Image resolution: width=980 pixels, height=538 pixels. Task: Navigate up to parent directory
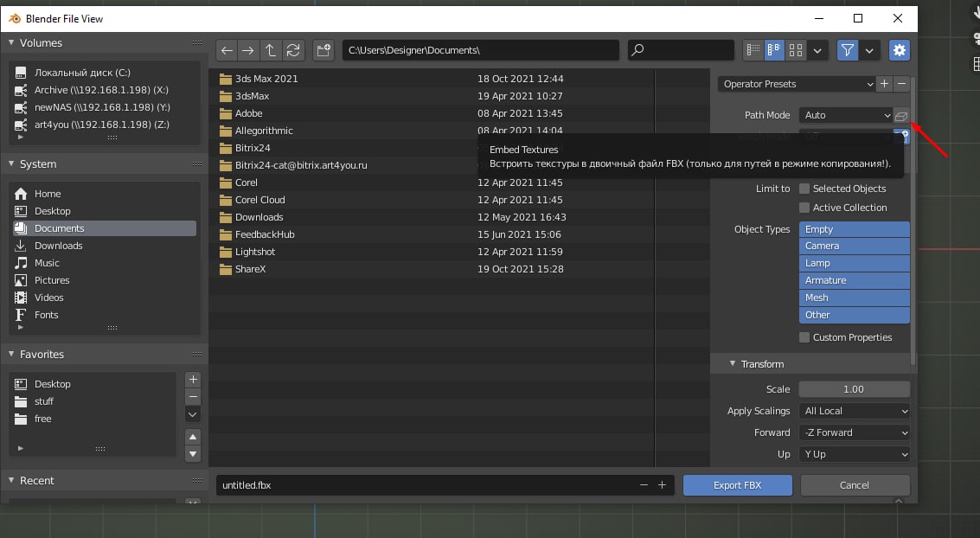click(x=270, y=51)
